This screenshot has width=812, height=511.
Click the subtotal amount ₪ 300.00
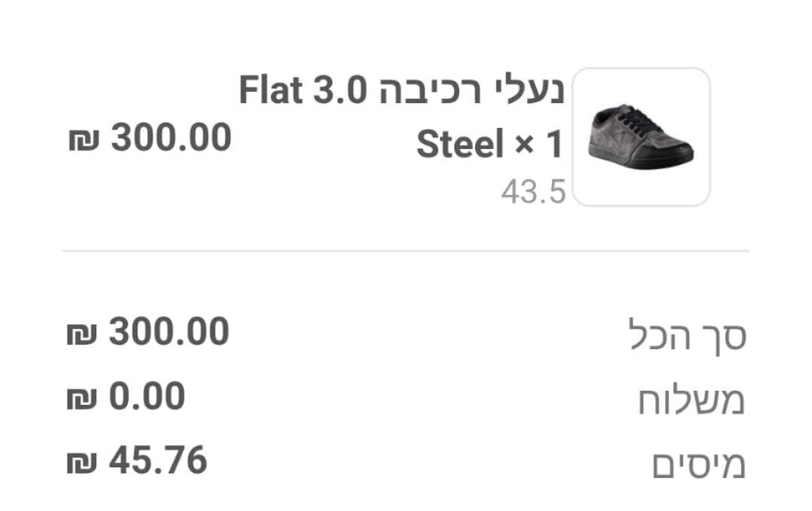pyautogui.click(x=148, y=332)
